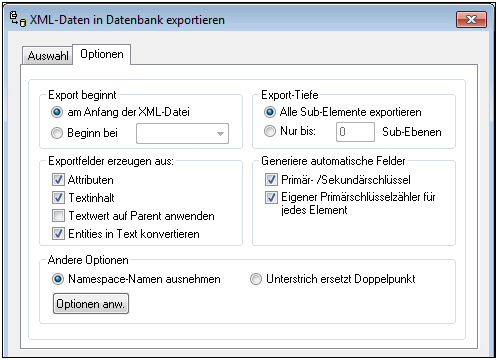Switch to the Auswahl tab
Screen dimensions: 498x360
point(48,56)
